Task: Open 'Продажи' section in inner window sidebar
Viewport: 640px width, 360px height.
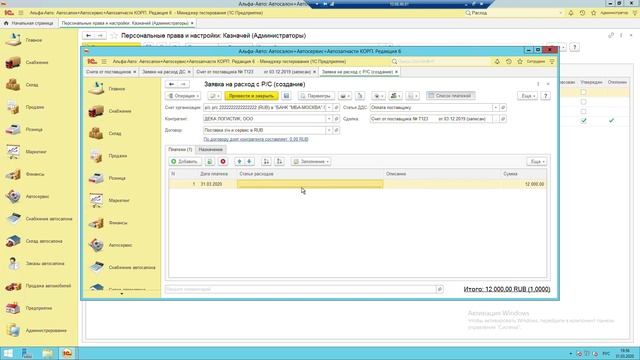Action: tap(118, 156)
